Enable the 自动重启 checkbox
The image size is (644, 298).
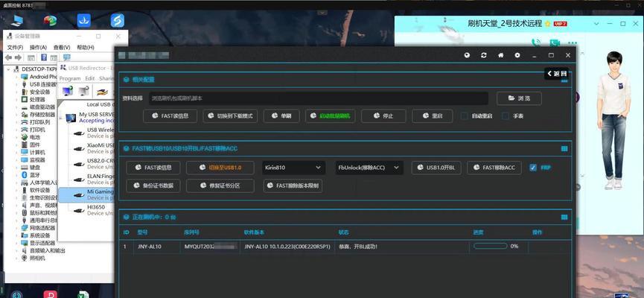(x=464, y=116)
